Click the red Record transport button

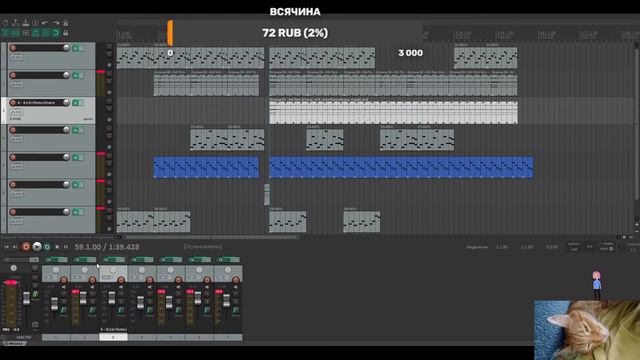click(x=26, y=247)
